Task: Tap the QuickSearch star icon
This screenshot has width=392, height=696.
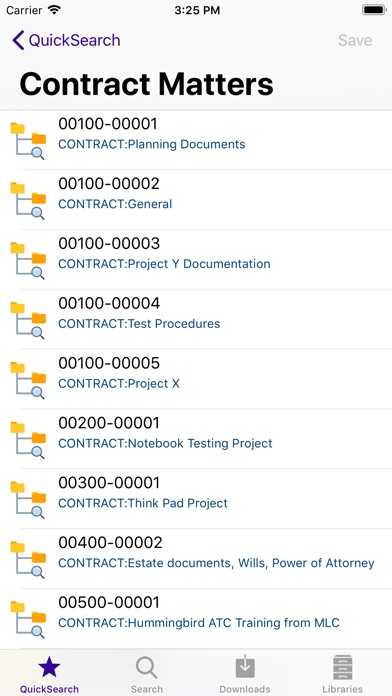Action: point(49,668)
